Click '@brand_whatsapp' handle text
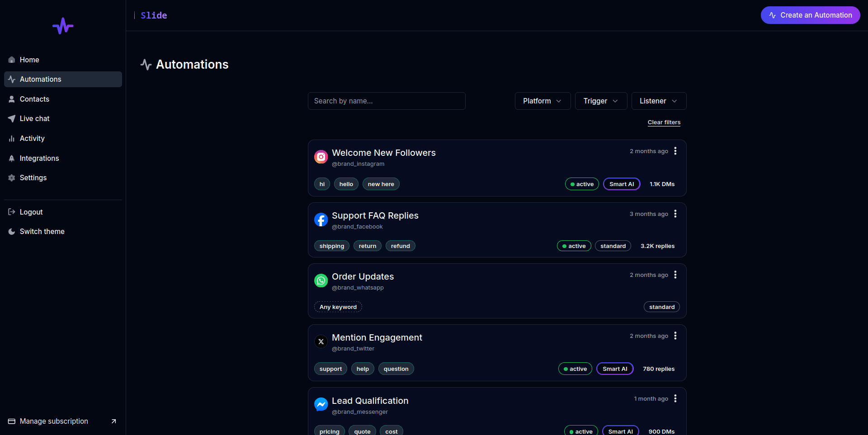Screen dimensions: 868x435 point(358,288)
